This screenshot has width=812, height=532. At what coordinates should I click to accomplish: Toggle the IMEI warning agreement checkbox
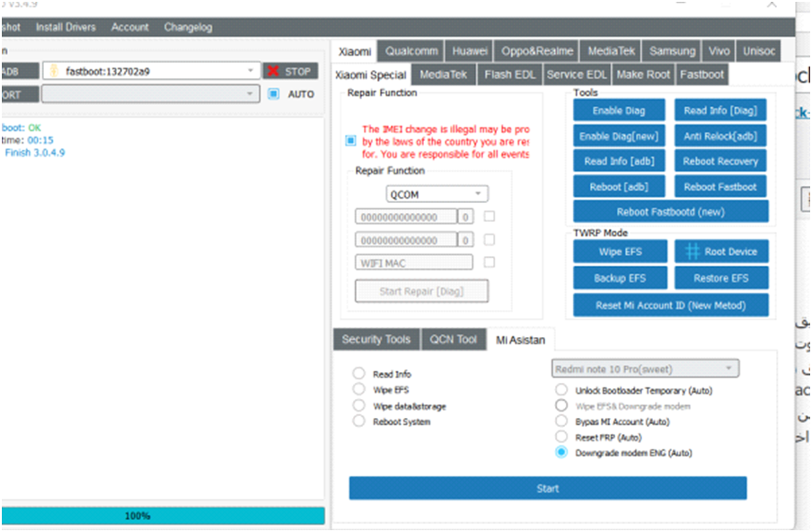(x=350, y=140)
